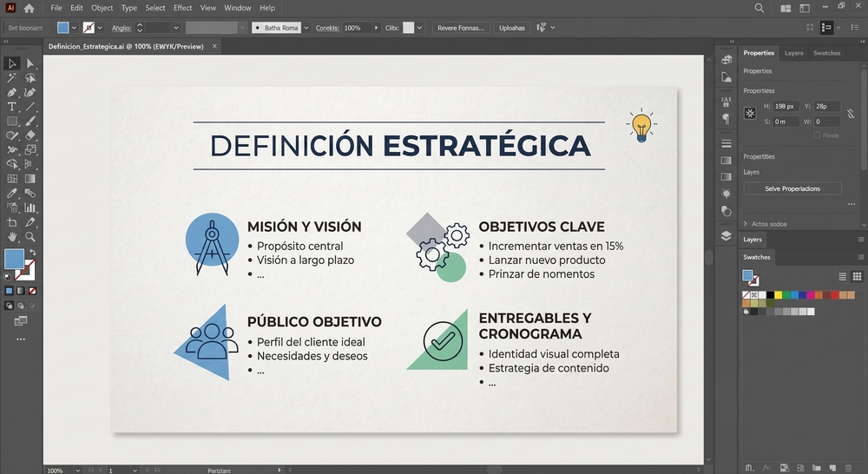868x474 pixels.
Task: Select the Gradient tool
Action: point(30,179)
